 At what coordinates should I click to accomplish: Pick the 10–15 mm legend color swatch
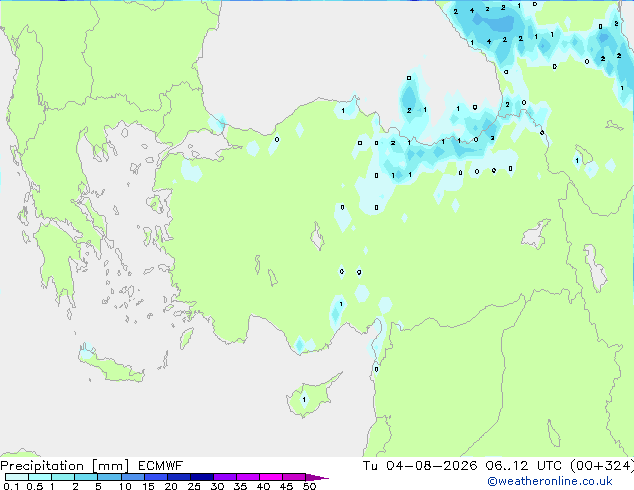coord(132,477)
